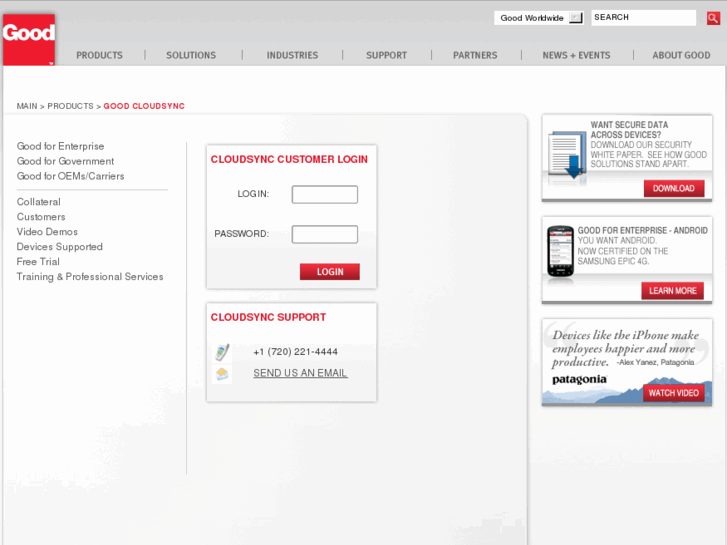The image size is (727, 545).
Task: Click the Main breadcrumb link
Action: (x=27, y=106)
